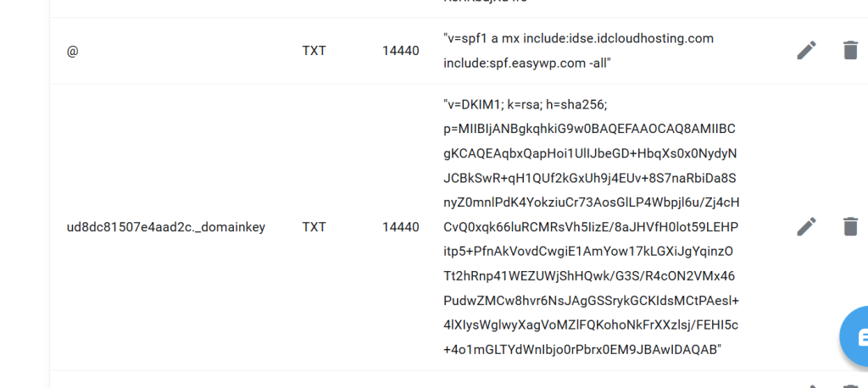
Task: Edit the _domainkey DKIM record with pencil icon
Action: pyautogui.click(x=806, y=226)
